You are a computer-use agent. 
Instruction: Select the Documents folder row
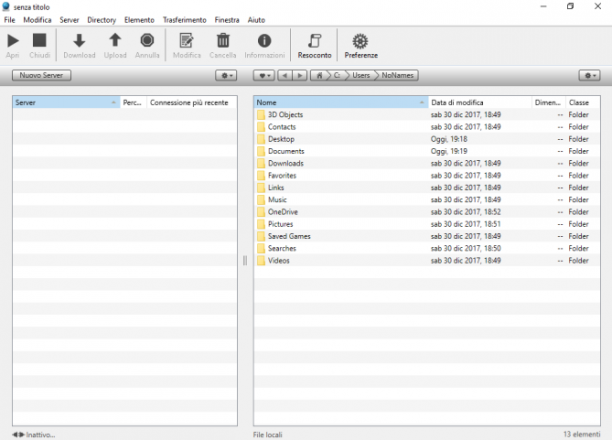point(427,151)
